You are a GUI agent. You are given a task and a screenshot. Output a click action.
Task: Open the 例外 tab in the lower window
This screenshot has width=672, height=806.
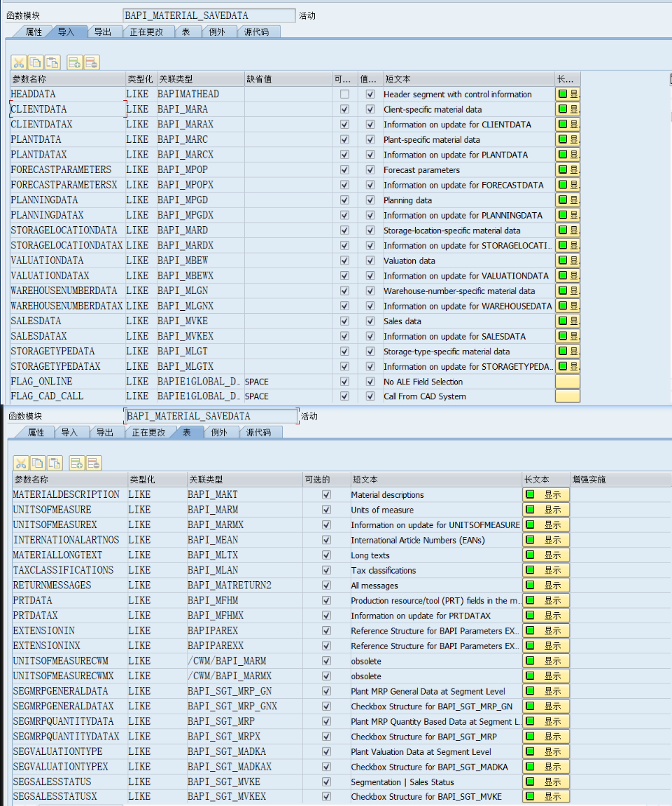click(x=220, y=432)
